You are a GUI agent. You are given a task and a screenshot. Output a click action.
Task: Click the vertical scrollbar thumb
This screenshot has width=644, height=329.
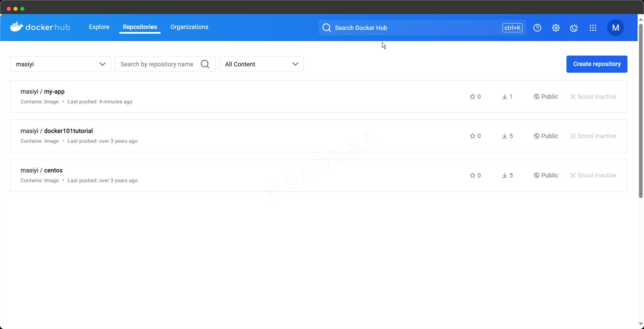click(641, 111)
